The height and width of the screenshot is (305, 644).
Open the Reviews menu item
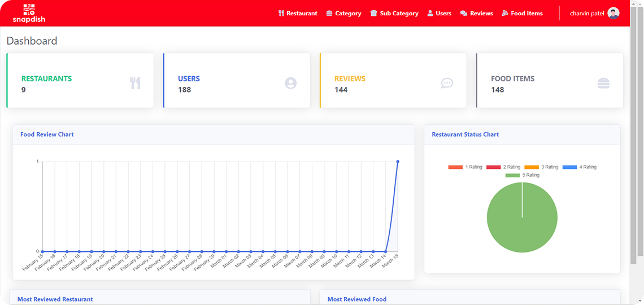481,13
